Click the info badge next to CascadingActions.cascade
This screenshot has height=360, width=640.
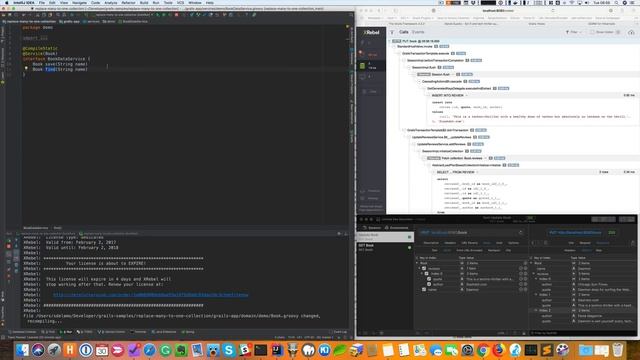point(465,81)
